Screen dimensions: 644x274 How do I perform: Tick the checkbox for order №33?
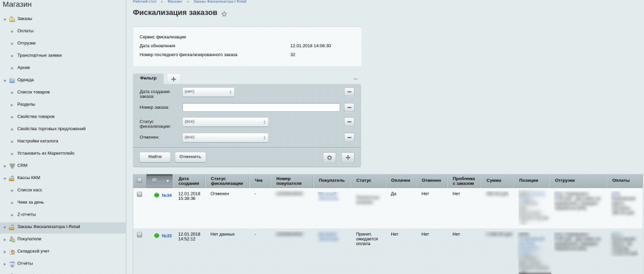coord(140,234)
